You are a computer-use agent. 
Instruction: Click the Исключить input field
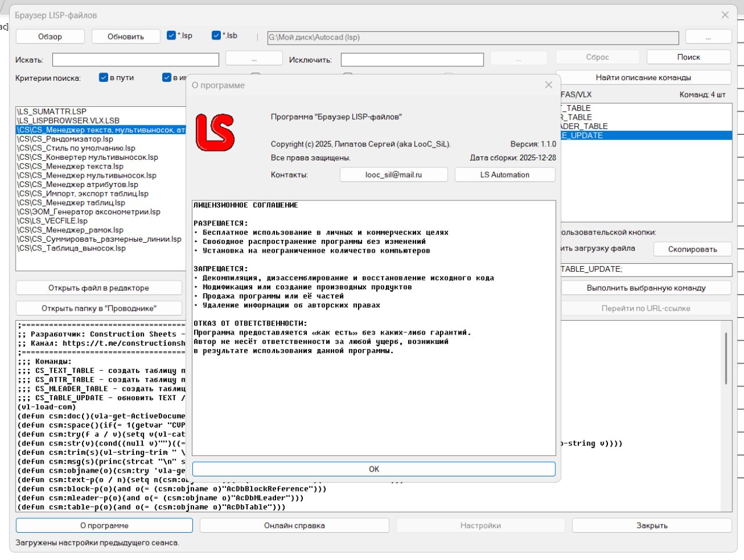(x=412, y=60)
